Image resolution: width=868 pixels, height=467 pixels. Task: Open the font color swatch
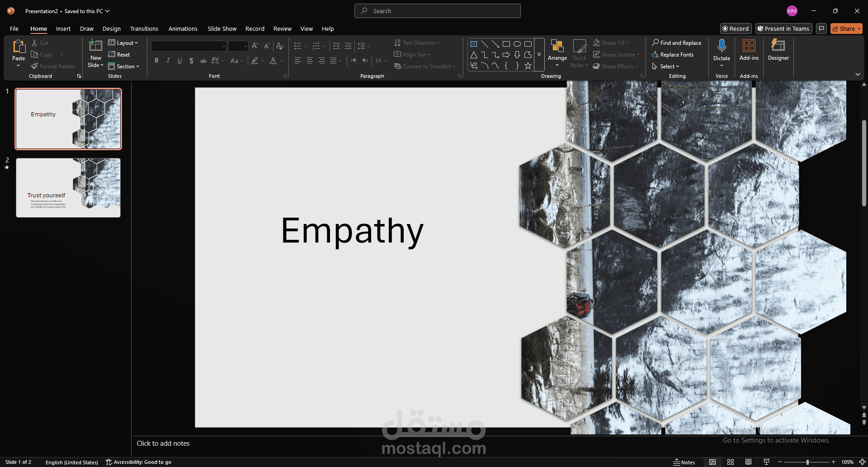[x=273, y=60]
